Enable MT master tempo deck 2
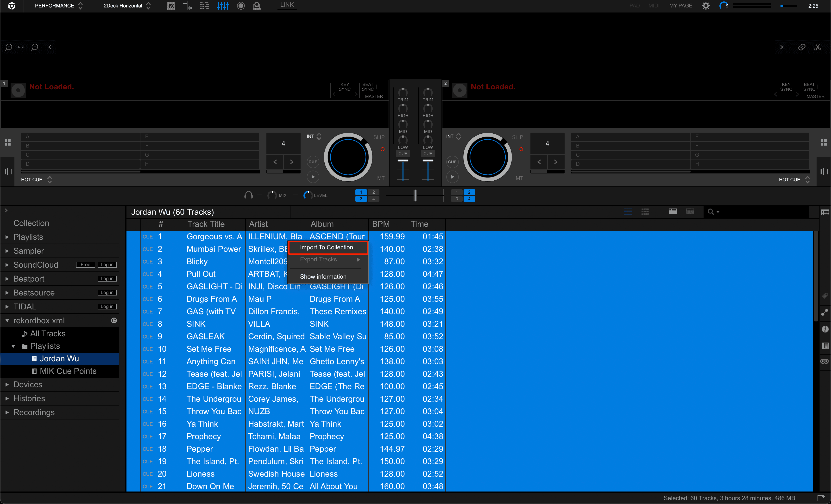Viewport: 831px width, 504px height. click(519, 178)
